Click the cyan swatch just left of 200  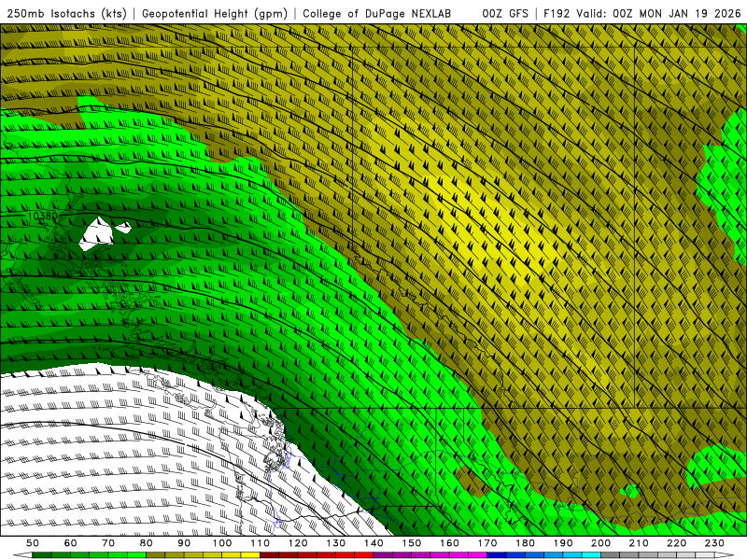click(591, 555)
